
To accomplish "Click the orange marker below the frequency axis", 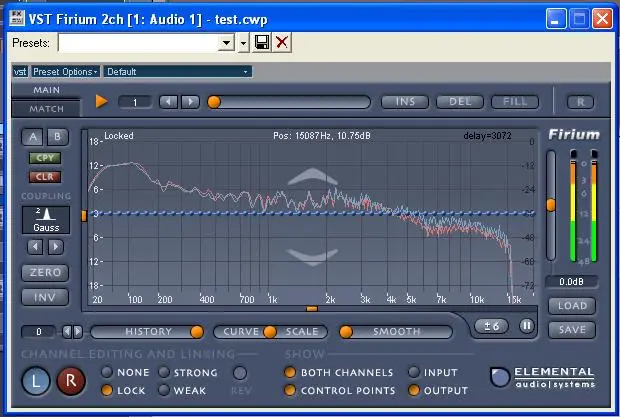I will tap(312, 309).
